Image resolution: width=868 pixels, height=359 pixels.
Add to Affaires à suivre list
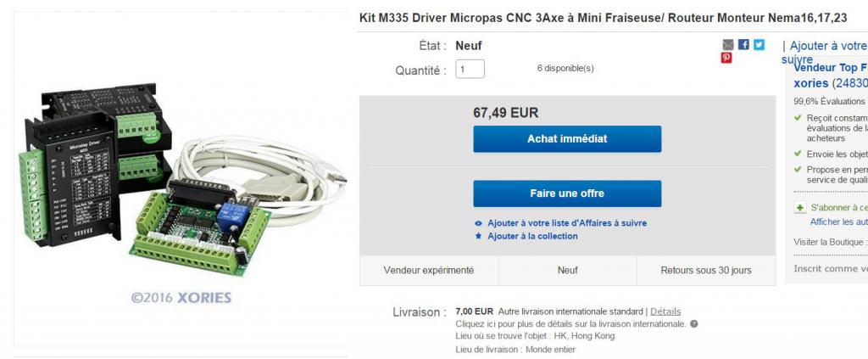click(567, 223)
